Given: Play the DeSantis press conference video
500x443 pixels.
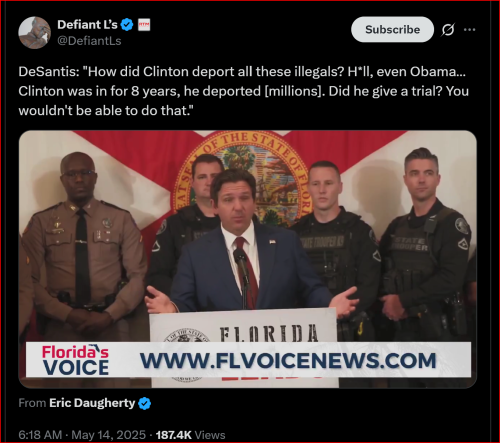Looking at the screenshot, I should click(248, 259).
